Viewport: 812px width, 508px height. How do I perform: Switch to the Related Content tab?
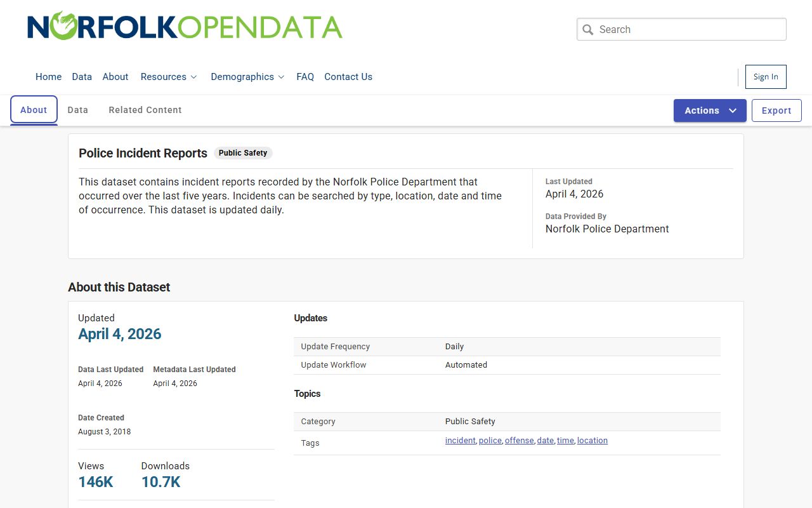145,110
